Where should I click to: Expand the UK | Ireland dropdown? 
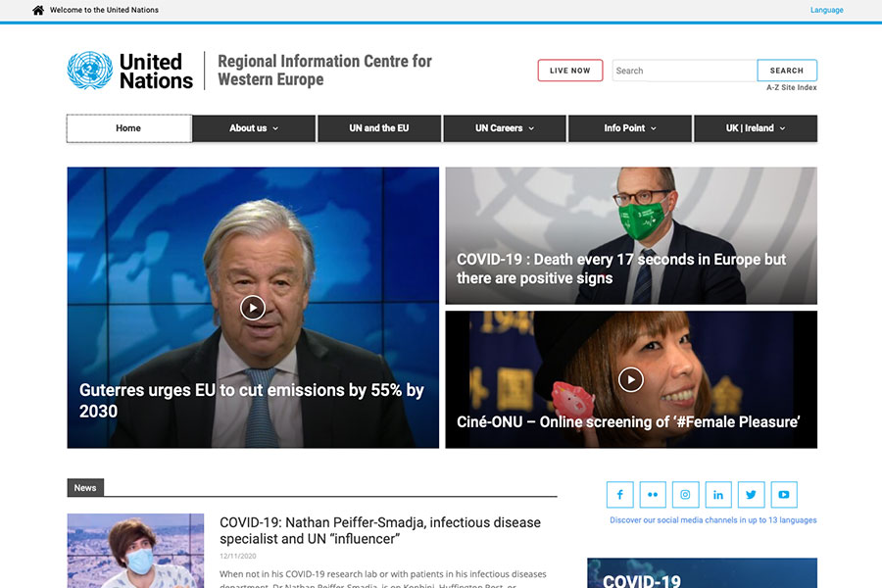pos(756,128)
